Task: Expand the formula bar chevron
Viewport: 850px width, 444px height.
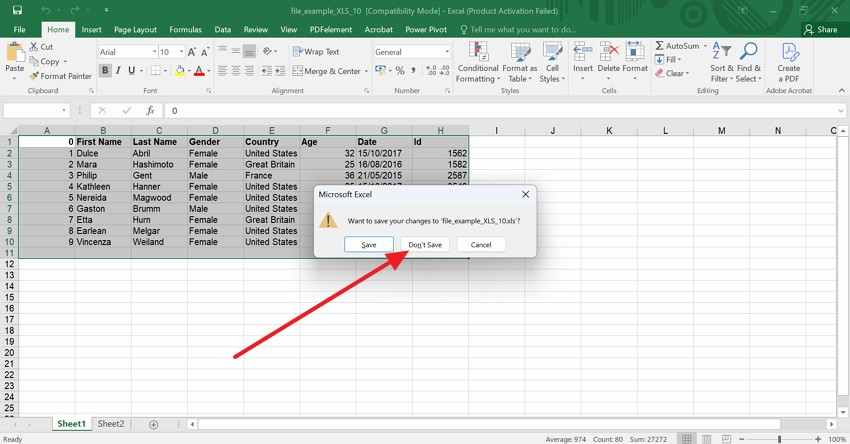Action: click(841, 111)
